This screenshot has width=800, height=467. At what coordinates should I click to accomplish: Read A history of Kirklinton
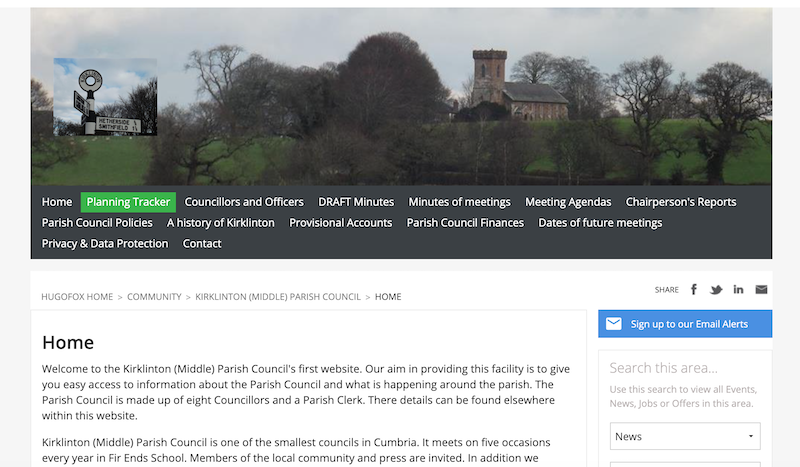pos(221,223)
